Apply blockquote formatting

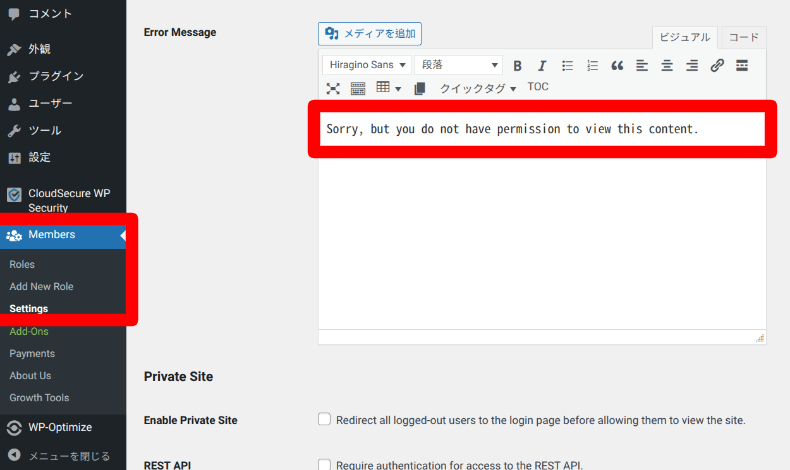coord(617,65)
